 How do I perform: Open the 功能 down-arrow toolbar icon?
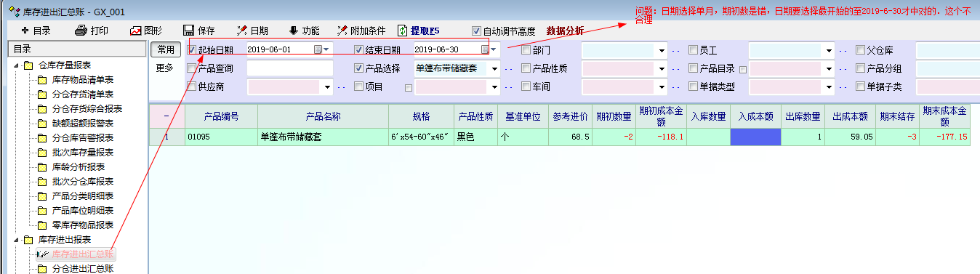click(294, 31)
